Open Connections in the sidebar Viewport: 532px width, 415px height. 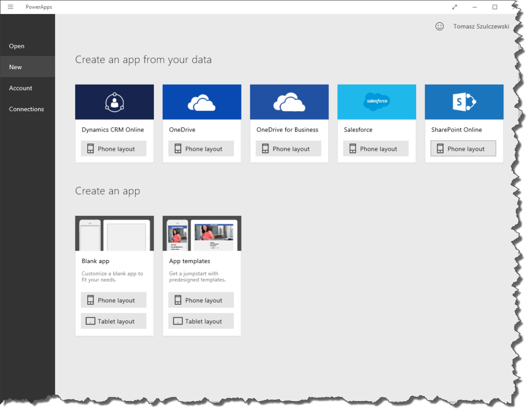tap(28, 109)
